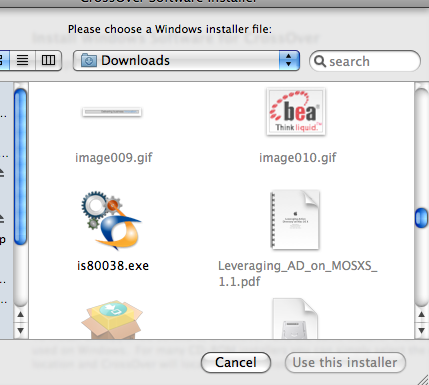
Task: Select the Leveraging_AD_on_MOSXS PDF document icon
Action: (x=295, y=220)
